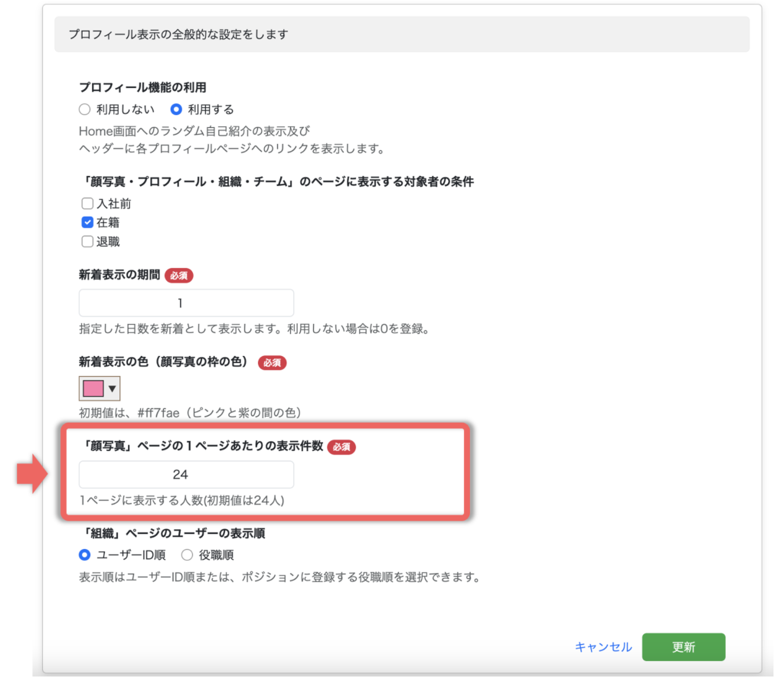This screenshot has height=687, width=784.
Task: Select the 利用する radio button
Action: pyautogui.click(x=176, y=110)
